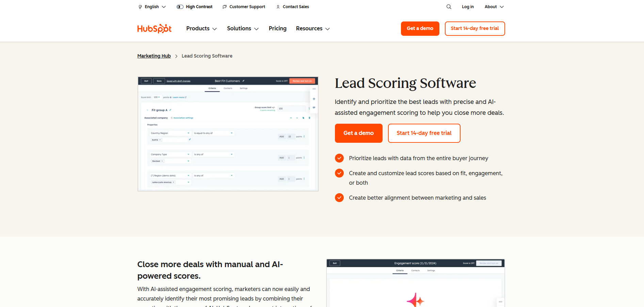644x307 pixels.
Task: Click text Create better alignment between marketing
Action: pyautogui.click(x=417, y=198)
